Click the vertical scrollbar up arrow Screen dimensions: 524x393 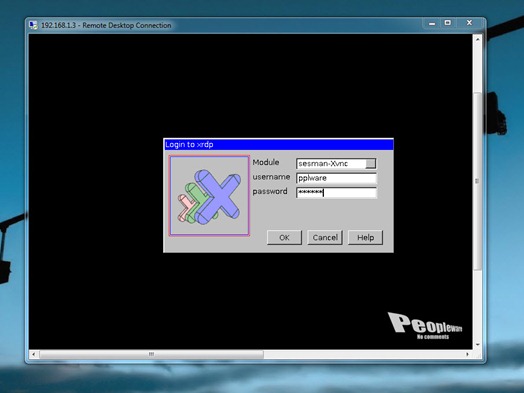click(478, 39)
